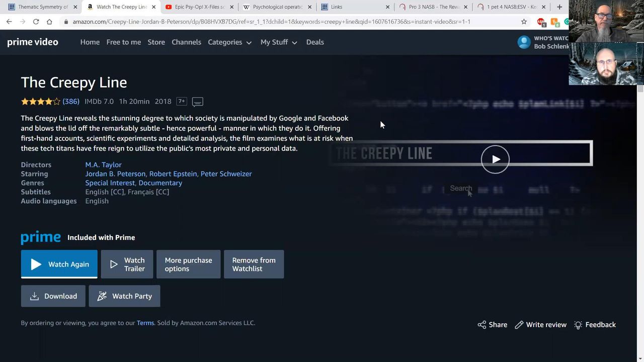
Task: Click the address bar URL field
Action: coord(272,22)
